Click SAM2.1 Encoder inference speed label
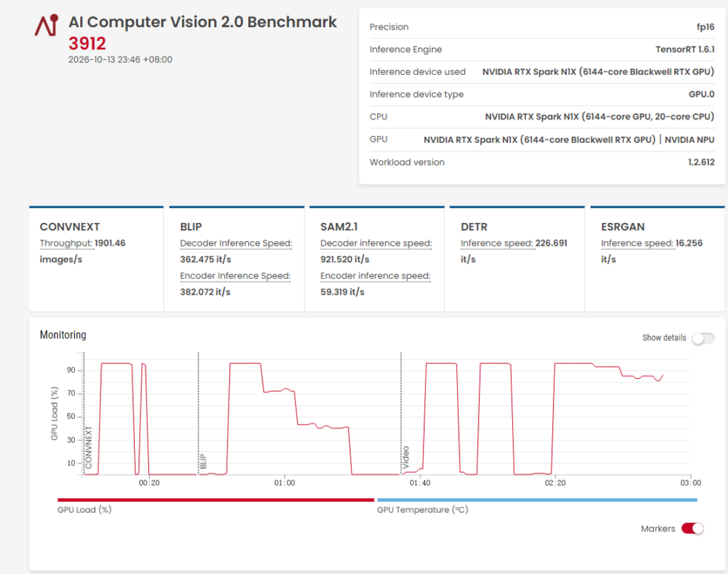Viewport: 728px width, 574px height. pyautogui.click(x=375, y=276)
